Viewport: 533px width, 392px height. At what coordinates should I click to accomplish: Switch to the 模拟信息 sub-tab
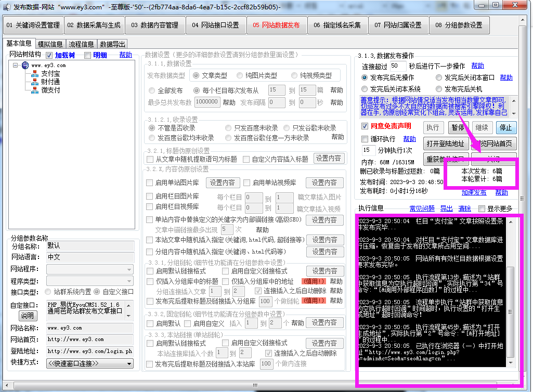(50, 44)
